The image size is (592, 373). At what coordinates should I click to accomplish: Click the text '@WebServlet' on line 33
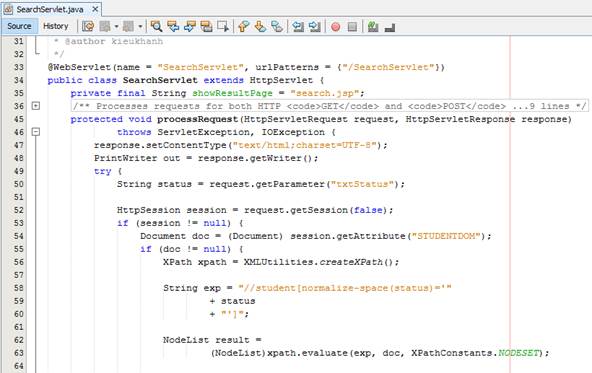pos(79,67)
